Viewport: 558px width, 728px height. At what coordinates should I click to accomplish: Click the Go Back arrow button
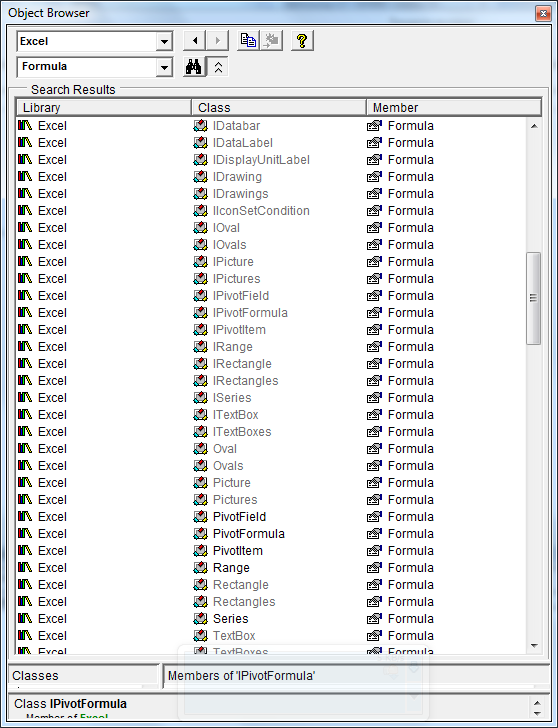click(195, 41)
